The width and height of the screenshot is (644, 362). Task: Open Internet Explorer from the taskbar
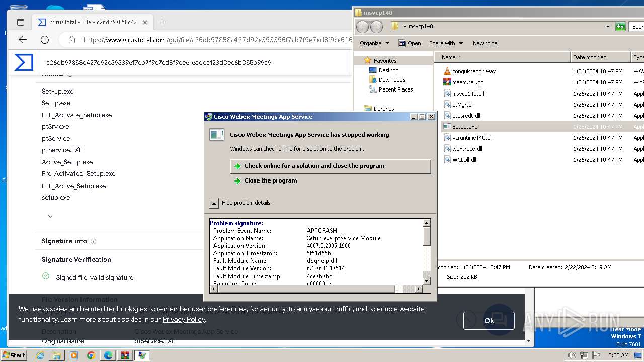click(x=40, y=355)
